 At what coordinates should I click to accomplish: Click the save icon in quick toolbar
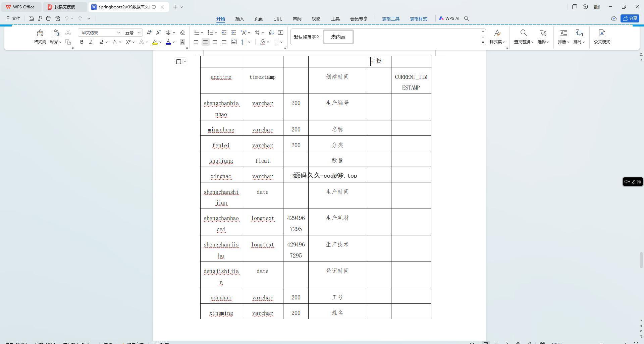click(x=31, y=18)
